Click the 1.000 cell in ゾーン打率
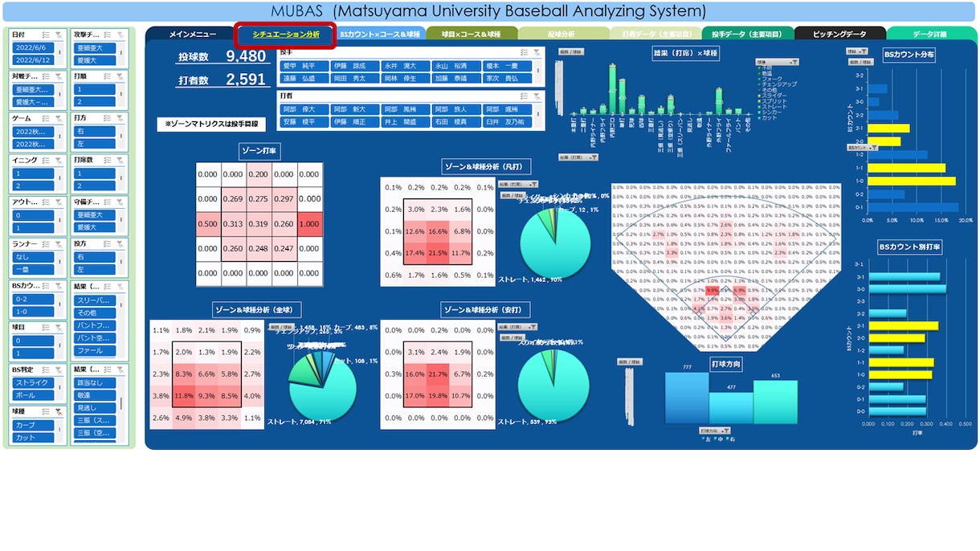Image resolution: width=980 pixels, height=551 pixels. tap(311, 225)
